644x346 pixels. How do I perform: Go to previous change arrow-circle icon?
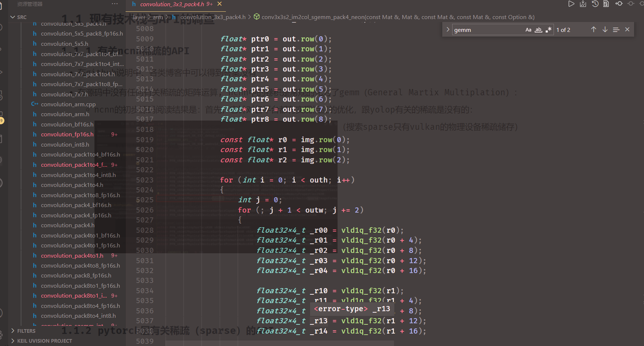(619, 4)
